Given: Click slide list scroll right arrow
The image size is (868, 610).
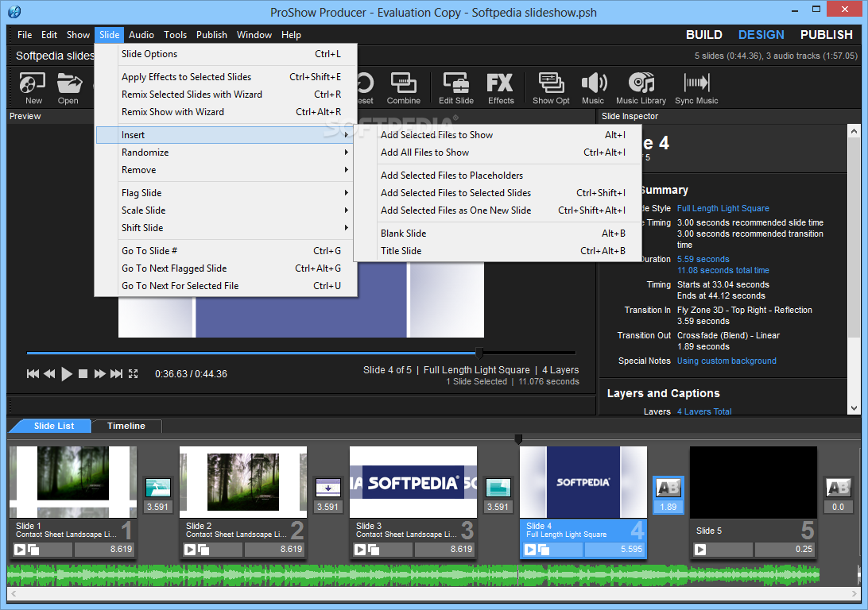Looking at the screenshot, I should [x=854, y=594].
